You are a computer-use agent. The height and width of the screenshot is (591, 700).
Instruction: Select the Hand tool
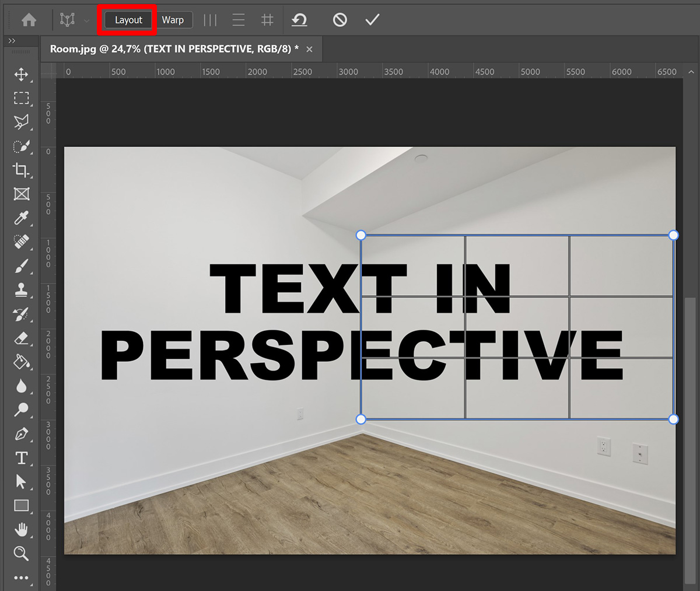(21, 530)
